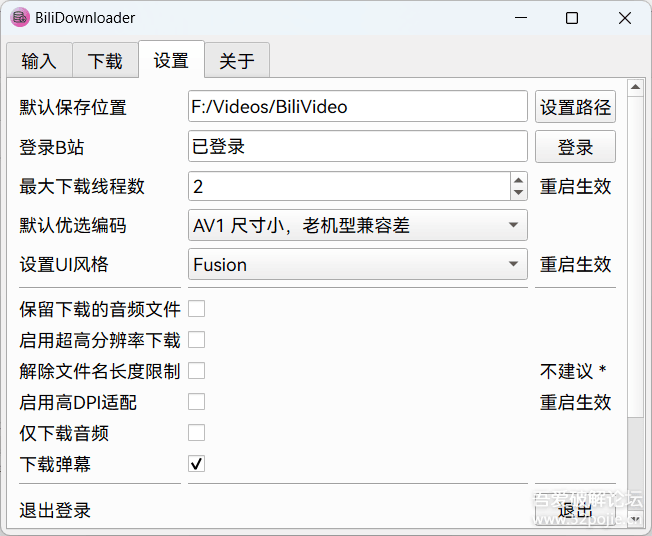Check 解除文件名长度限制 option
Viewport: 652px width, 536px height.
click(197, 371)
